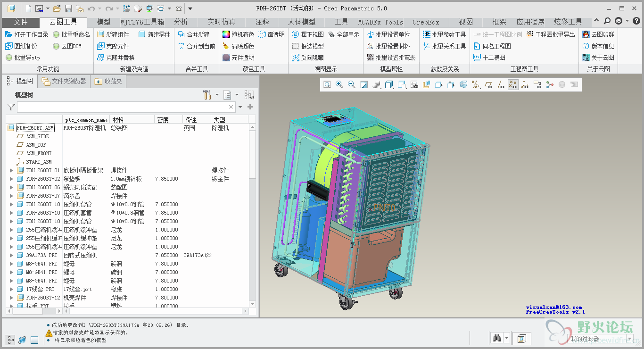
Task: Toggle coordinate system display icon
Action: pos(525,85)
